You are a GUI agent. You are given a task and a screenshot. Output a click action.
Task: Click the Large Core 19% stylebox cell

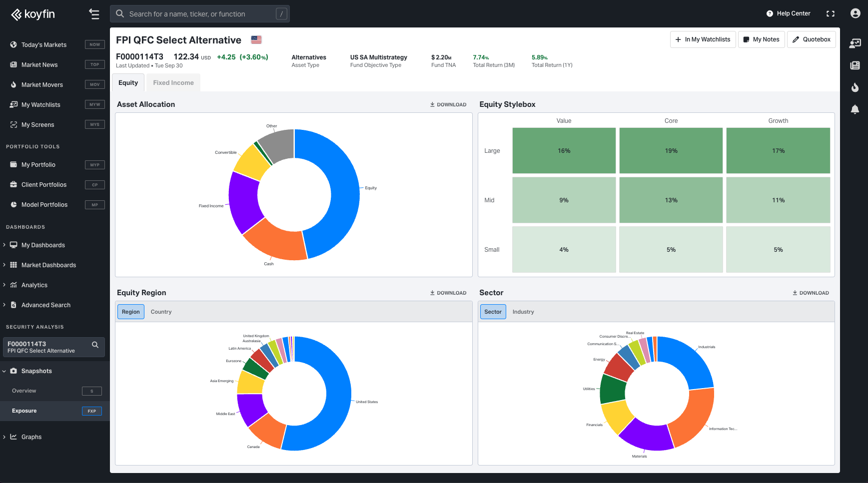(671, 151)
